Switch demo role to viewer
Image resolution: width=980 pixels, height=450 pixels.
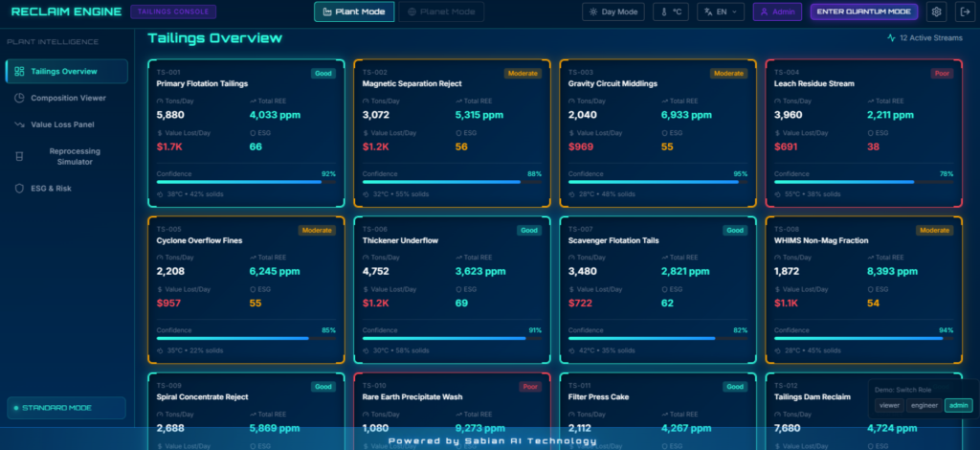click(x=890, y=405)
